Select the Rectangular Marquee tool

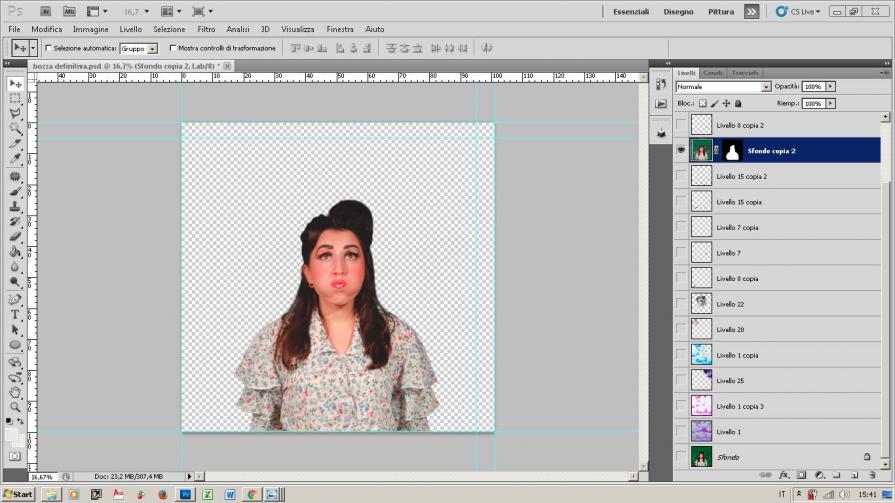(15, 98)
